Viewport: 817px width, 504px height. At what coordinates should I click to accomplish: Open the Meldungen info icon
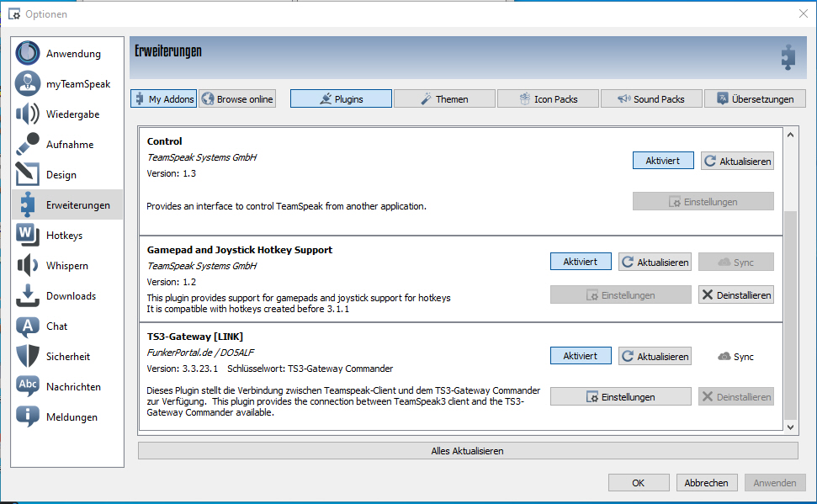tap(28, 416)
